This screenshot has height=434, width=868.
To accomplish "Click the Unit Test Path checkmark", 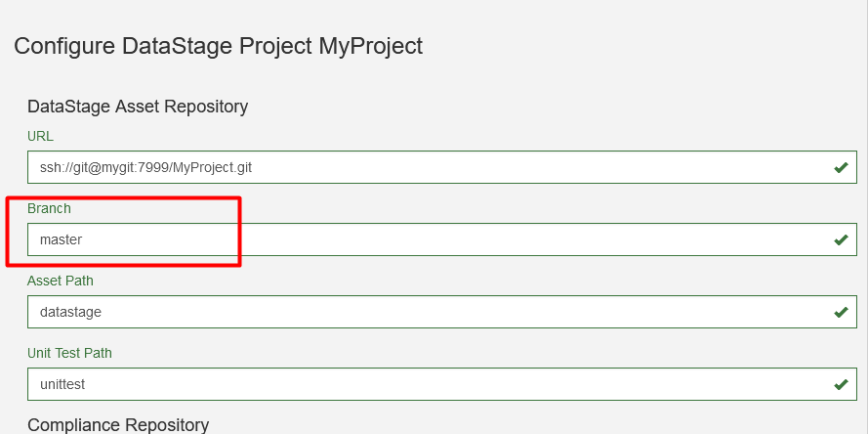I will pos(840,385).
